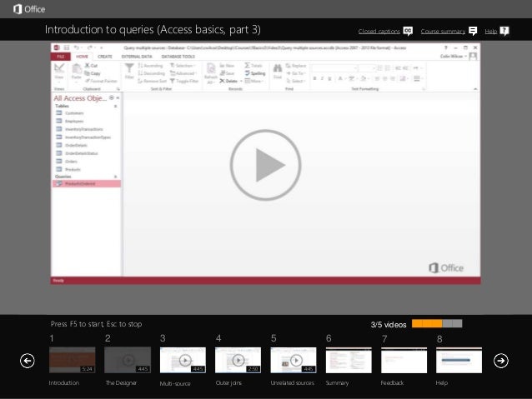The width and height of the screenshot is (532, 399).
Task: Sort Ascending in Sort & Filter
Action: (151, 66)
